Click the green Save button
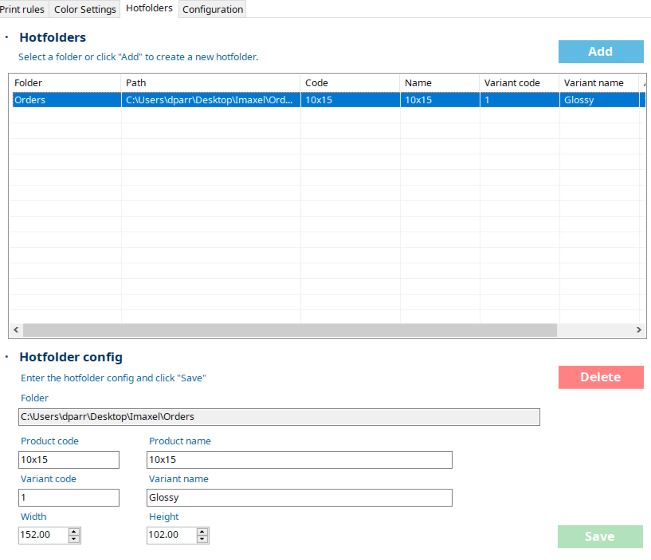The image size is (651, 560). 600,537
